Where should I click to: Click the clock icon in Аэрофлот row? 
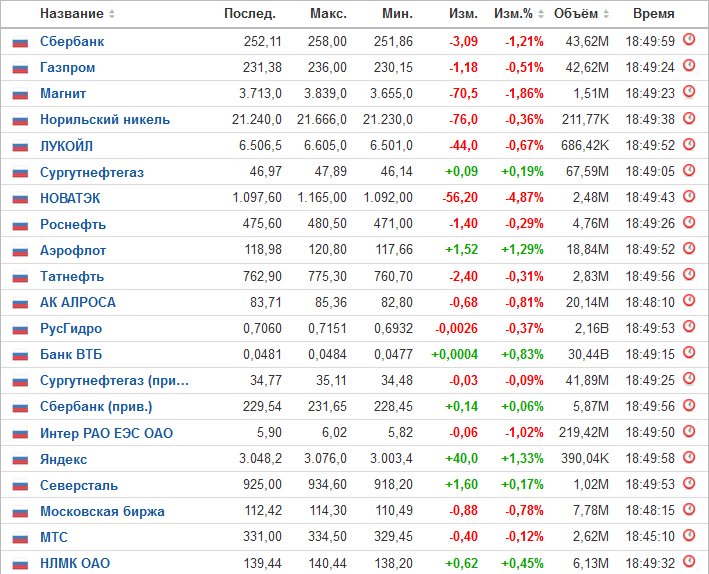tap(689, 248)
